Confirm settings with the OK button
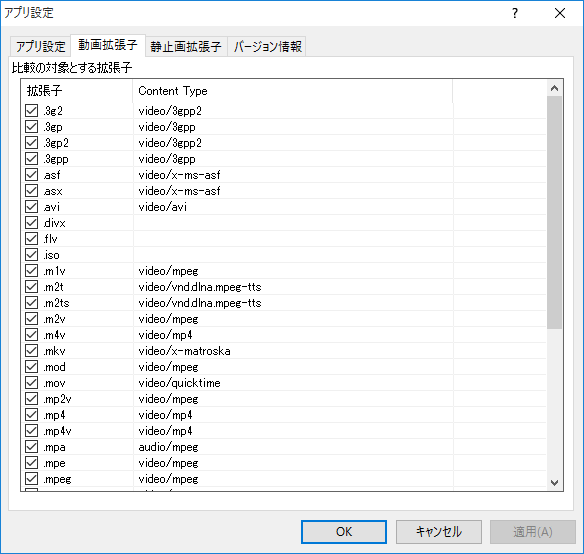This screenshot has height=554, width=584. [344, 532]
